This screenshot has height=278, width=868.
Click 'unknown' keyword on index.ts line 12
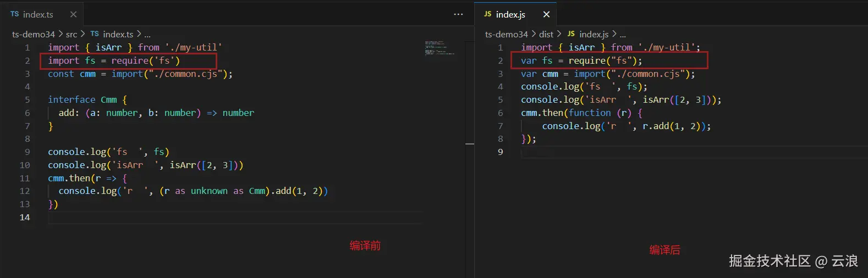click(x=209, y=191)
